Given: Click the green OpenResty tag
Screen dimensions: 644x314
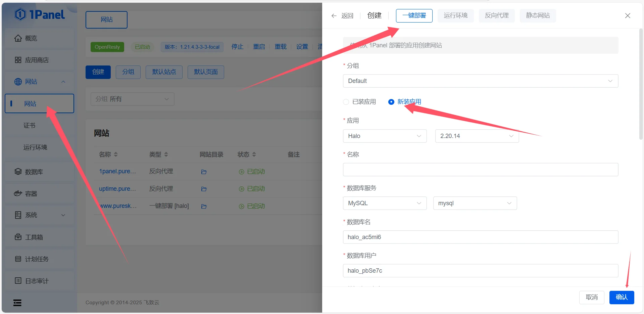Looking at the screenshot, I should [x=107, y=47].
